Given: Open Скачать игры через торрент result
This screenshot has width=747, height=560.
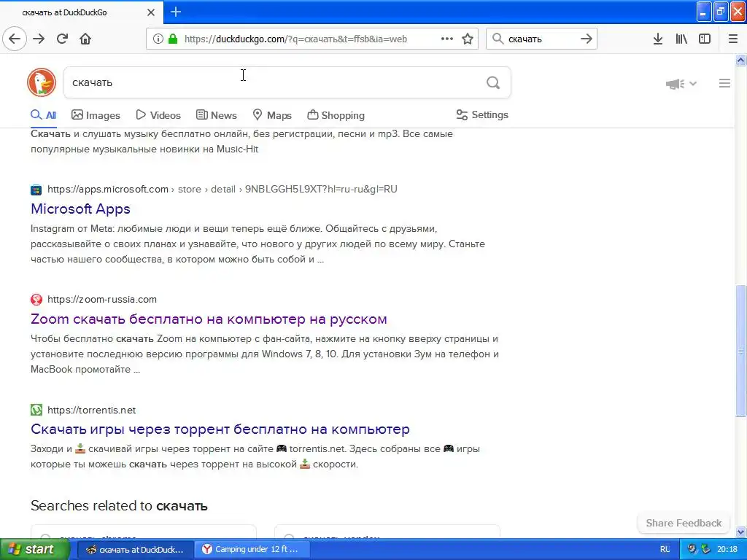Looking at the screenshot, I should pyautogui.click(x=220, y=429).
